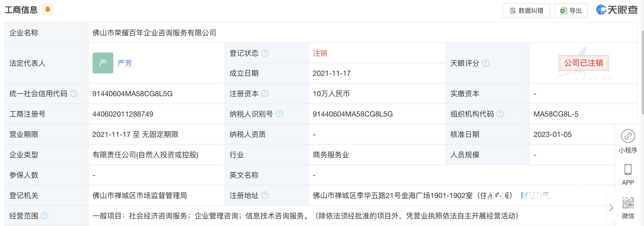Click help icon next to 登记状态
The height and width of the screenshot is (226, 644).
(x=265, y=53)
